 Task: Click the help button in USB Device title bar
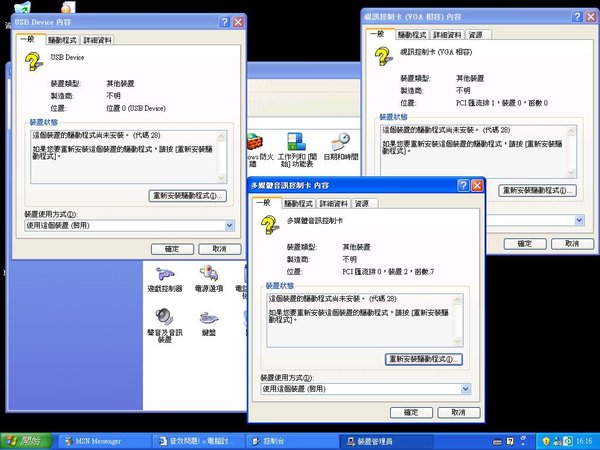pos(225,22)
